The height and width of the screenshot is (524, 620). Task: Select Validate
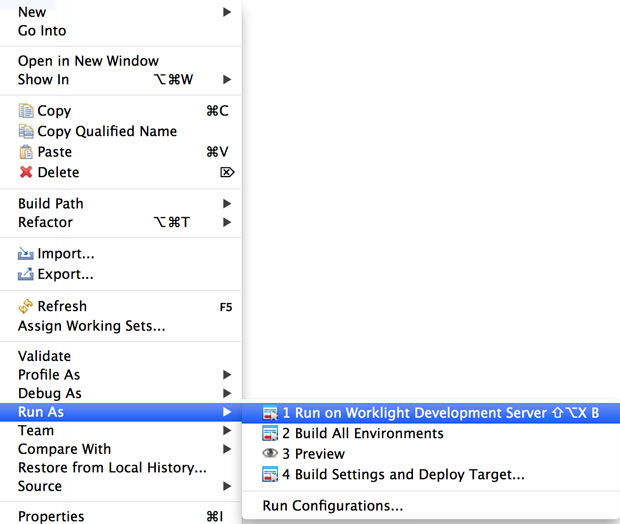click(121, 356)
